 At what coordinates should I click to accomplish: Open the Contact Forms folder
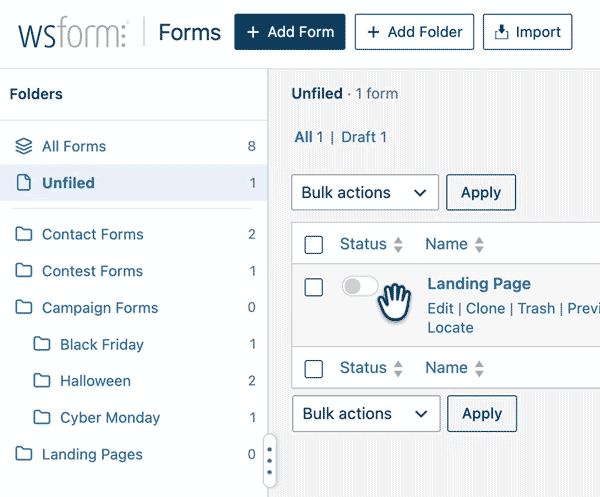133,234
